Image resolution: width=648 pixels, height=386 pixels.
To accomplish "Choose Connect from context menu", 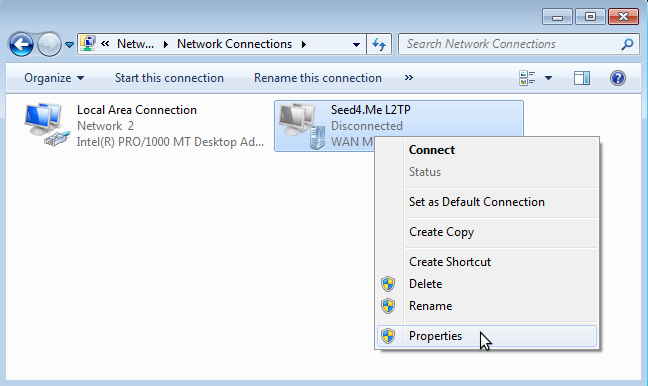I will point(486,150).
